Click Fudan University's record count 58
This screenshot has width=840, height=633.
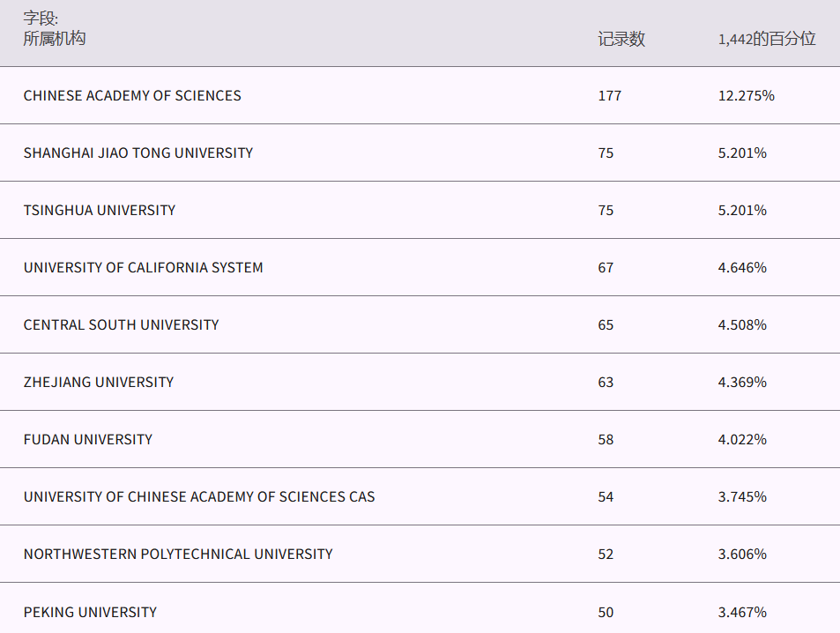pos(606,439)
